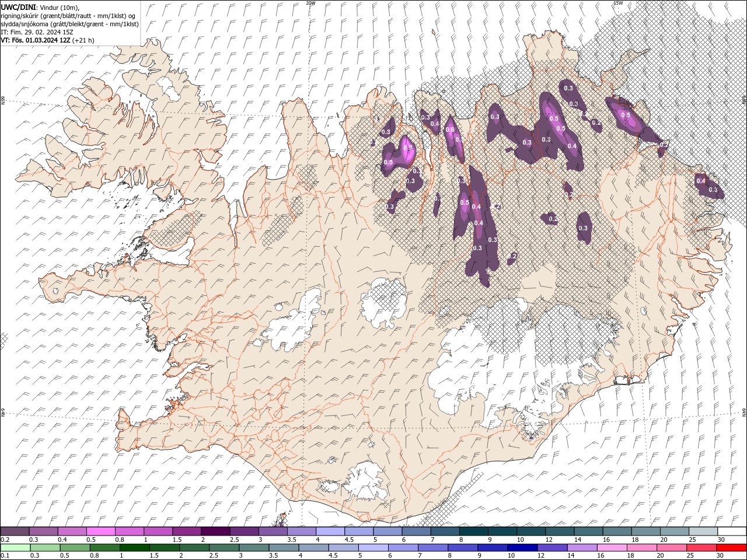The height and width of the screenshot is (560, 747).
Task: Click the 'VT: Fös. 01.03.2024 12Z (+21 h)' line
Action: click(x=47, y=40)
